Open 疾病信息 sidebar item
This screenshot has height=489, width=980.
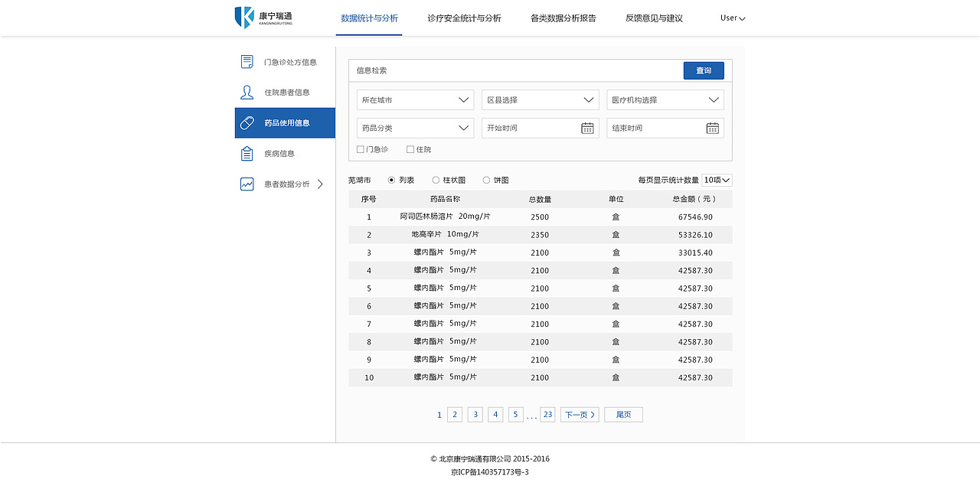coord(285,154)
